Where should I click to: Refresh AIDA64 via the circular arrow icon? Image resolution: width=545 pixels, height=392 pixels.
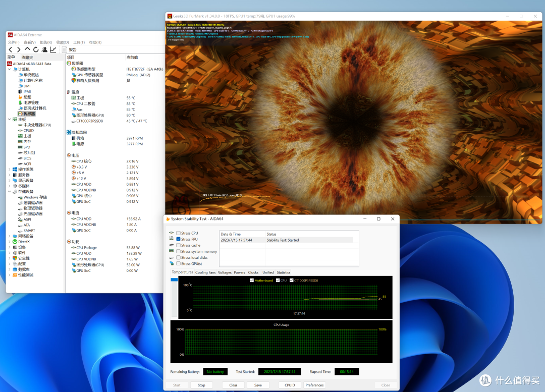click(x=36, y=50)
